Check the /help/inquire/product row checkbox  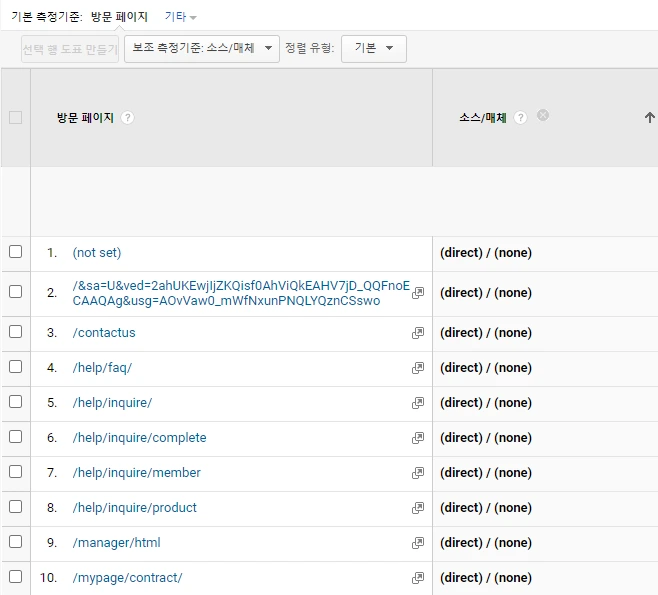(16, 506)
